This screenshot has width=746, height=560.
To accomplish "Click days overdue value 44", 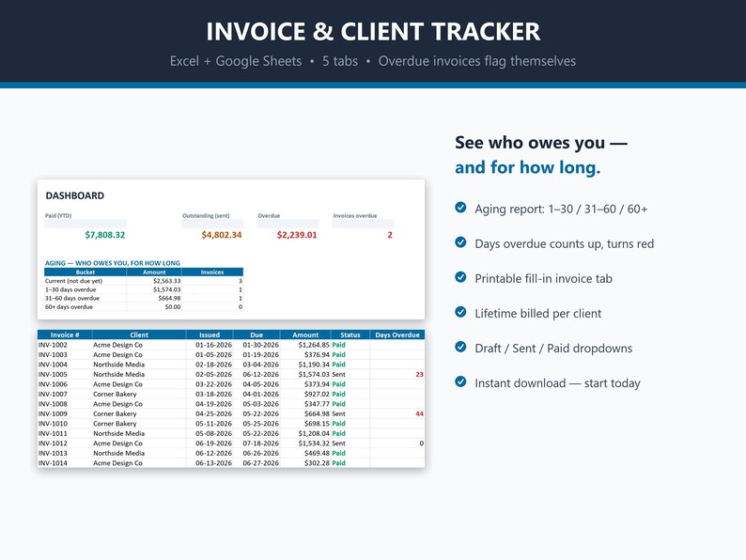I will pyautogui.click(x=420, y=414).
